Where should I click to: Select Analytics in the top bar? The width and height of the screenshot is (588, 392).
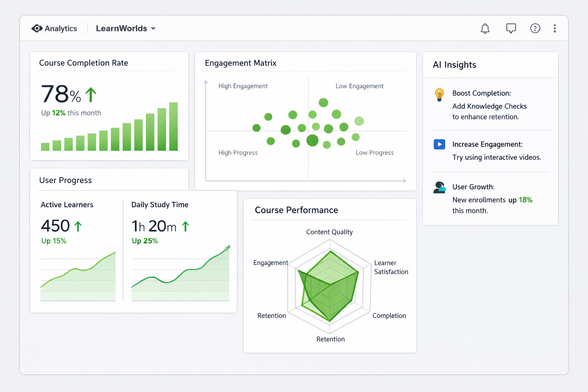(x=61, y=28)
